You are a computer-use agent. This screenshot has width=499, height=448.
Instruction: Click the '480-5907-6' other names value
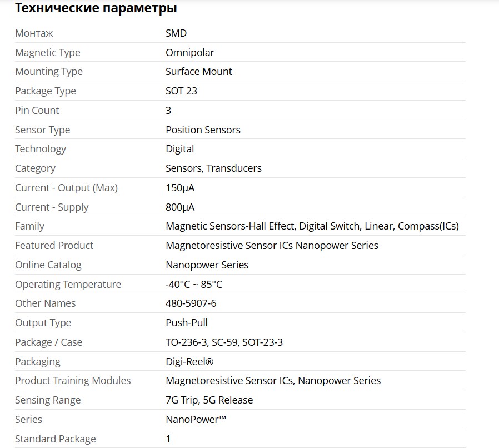tap(191, 303)
